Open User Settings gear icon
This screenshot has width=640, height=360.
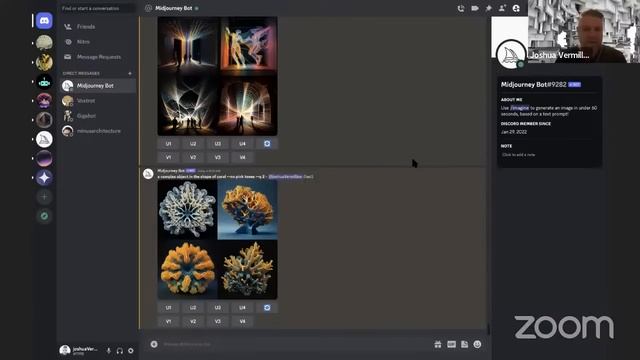tap(131, 350)
